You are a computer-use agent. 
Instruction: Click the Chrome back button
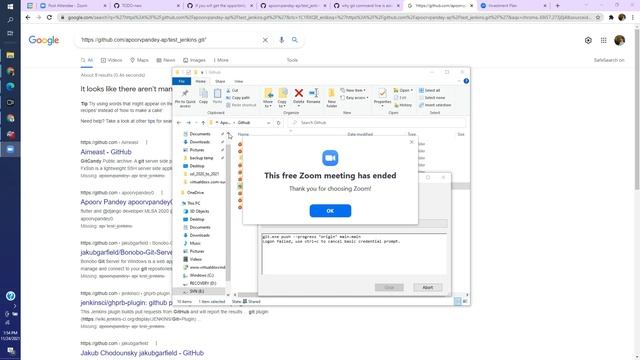pos(28,18)
